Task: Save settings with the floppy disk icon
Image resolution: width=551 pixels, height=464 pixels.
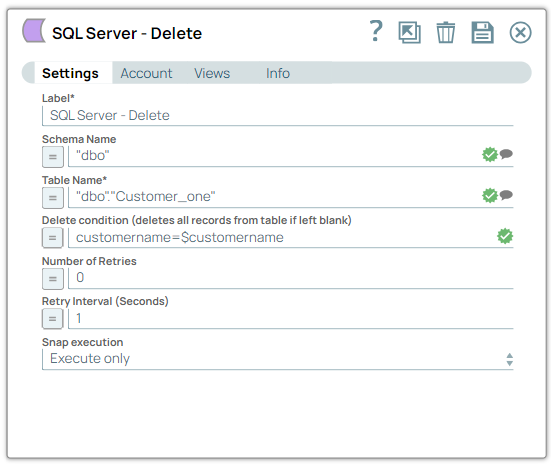Action: (x=482, y=32)
